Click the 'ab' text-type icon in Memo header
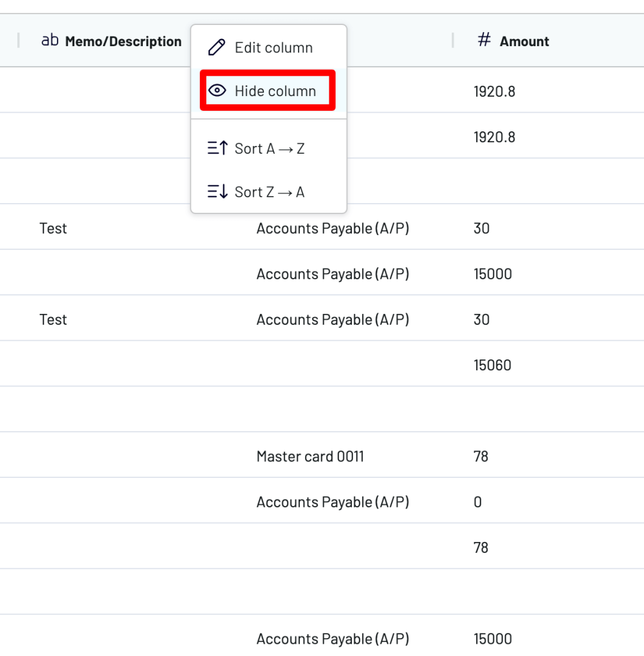Screen dimensions: 644x656 [49, 41]
